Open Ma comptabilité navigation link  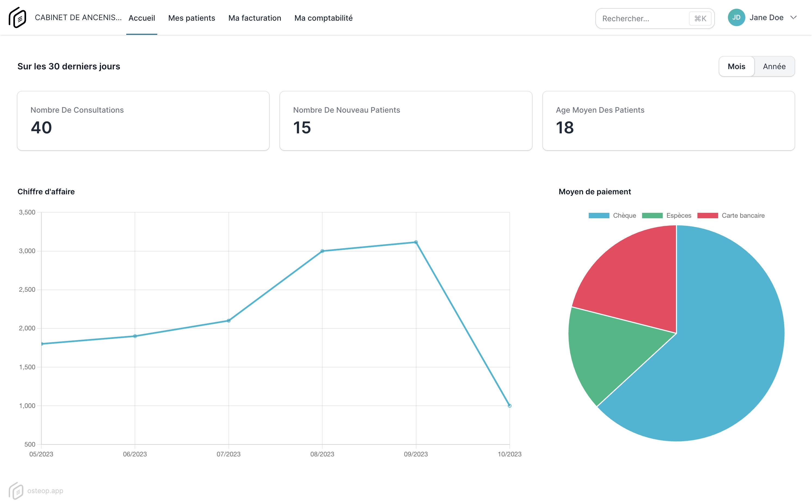click(323, 18)
